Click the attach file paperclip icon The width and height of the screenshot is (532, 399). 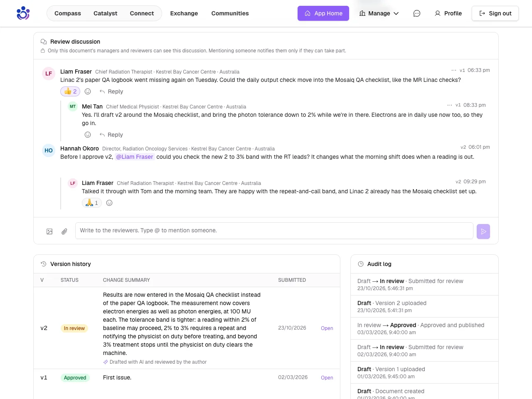(x=64, y=232)
